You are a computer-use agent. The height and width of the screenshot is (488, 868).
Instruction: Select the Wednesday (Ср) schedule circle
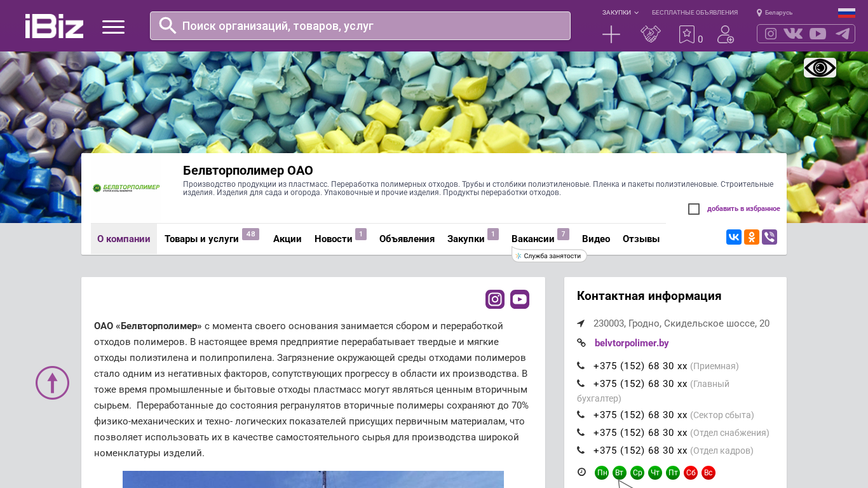click(637, 473)
